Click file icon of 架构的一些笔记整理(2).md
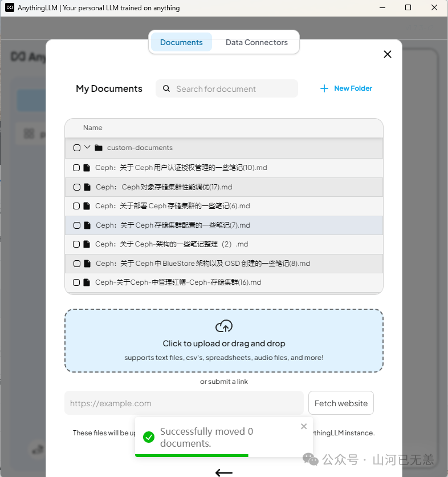The width and height of the screenshot is (448, 477). pyautogui.click(x=87, y=244)
